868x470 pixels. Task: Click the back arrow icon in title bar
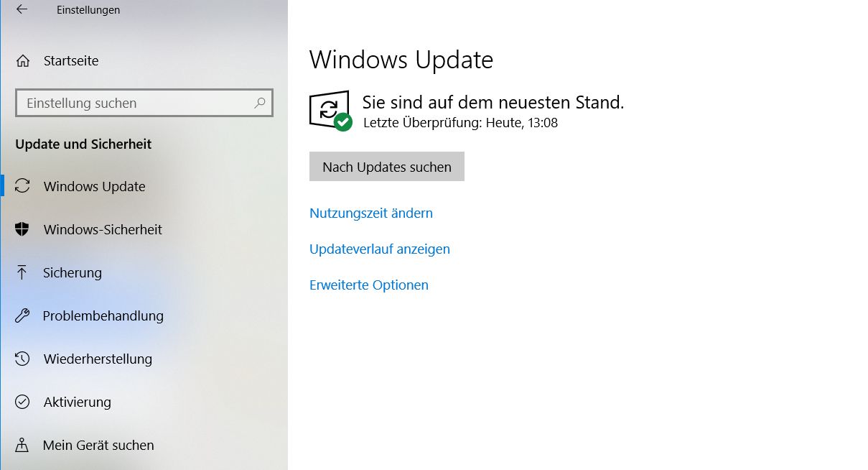tap(22, 9)
